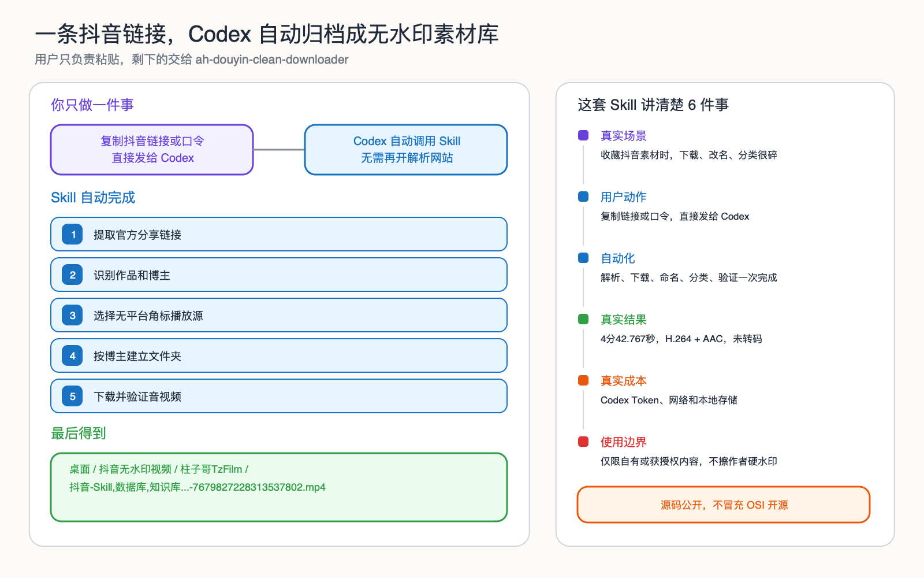Click the red square beside 使用边界
The image size is (924, 578).
pos(583,442)
